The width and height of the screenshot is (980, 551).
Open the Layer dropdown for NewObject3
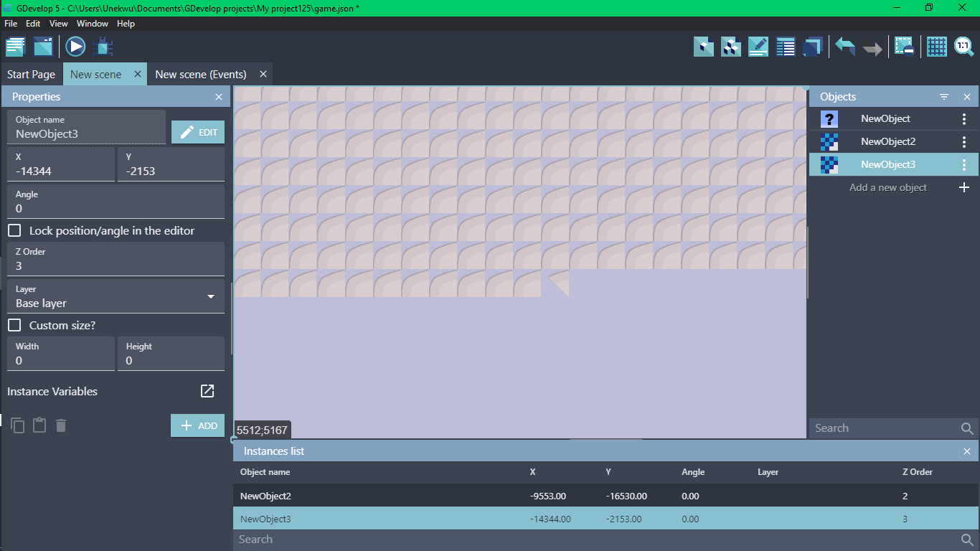(210, 296)
